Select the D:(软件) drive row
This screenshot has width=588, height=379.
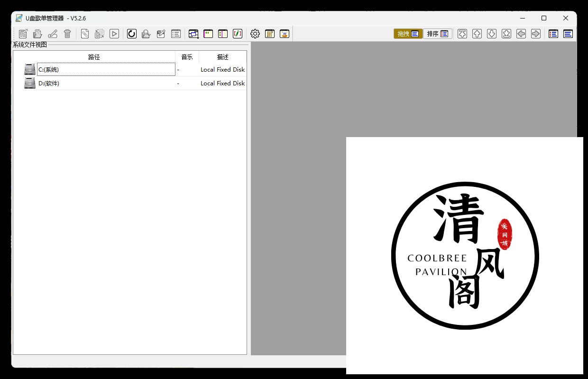tap(130, 83)
